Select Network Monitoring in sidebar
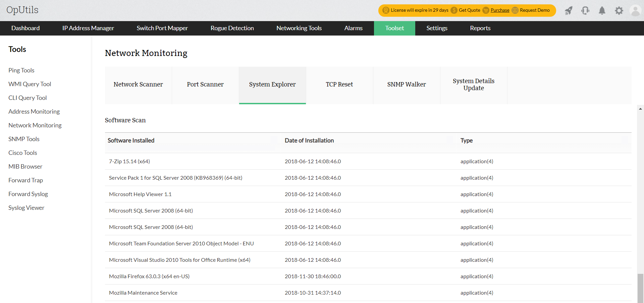 pyautogui.click(x=35, y=125)
